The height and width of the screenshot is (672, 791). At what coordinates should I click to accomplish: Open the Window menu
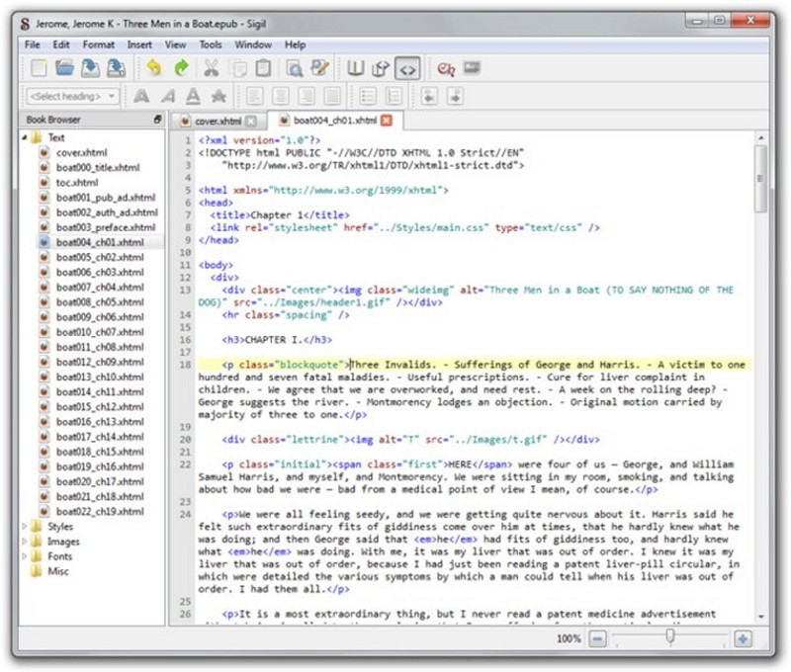point(253,44)
